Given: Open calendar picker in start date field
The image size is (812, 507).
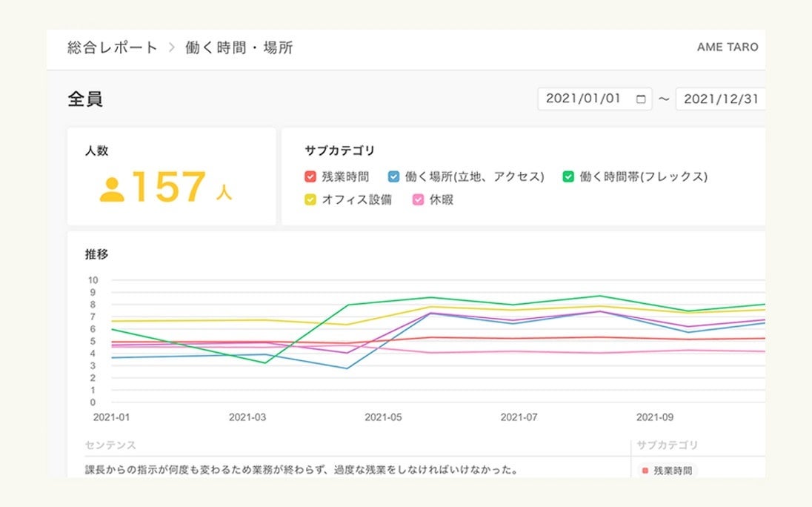Looking at the screenshot, I should (x=641, y=99).
